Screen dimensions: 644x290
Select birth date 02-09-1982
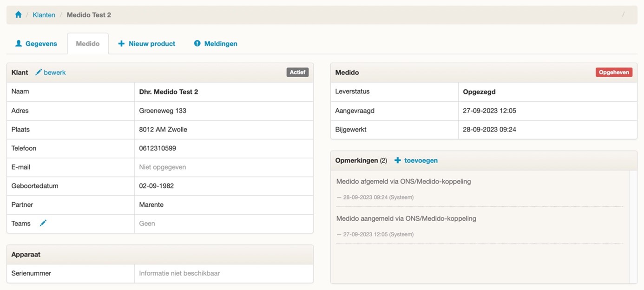157,186
